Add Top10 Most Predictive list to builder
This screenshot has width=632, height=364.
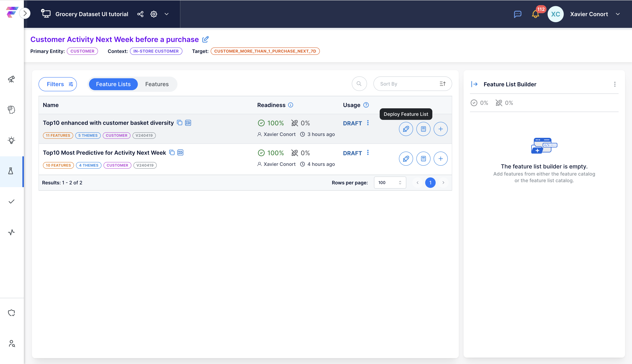coord(441,159)
